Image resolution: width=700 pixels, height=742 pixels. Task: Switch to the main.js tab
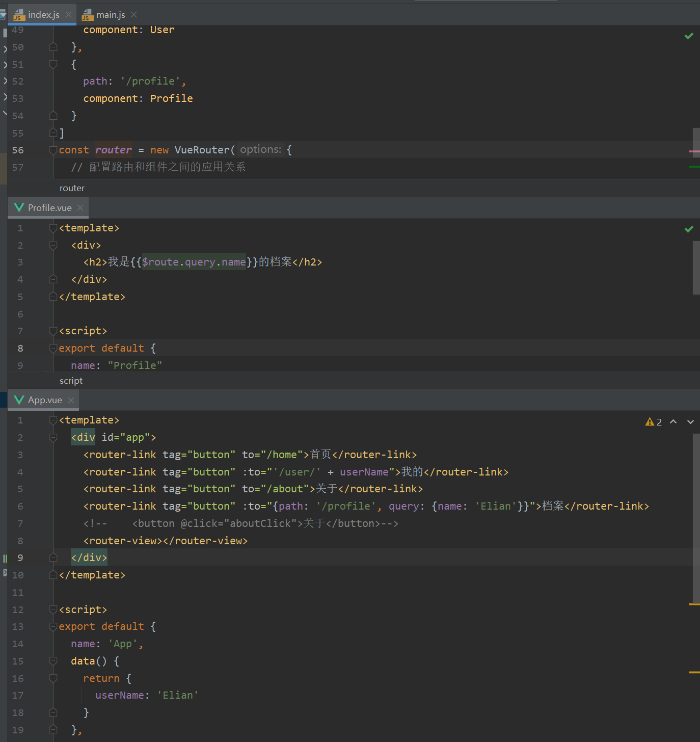click(110, 15)
